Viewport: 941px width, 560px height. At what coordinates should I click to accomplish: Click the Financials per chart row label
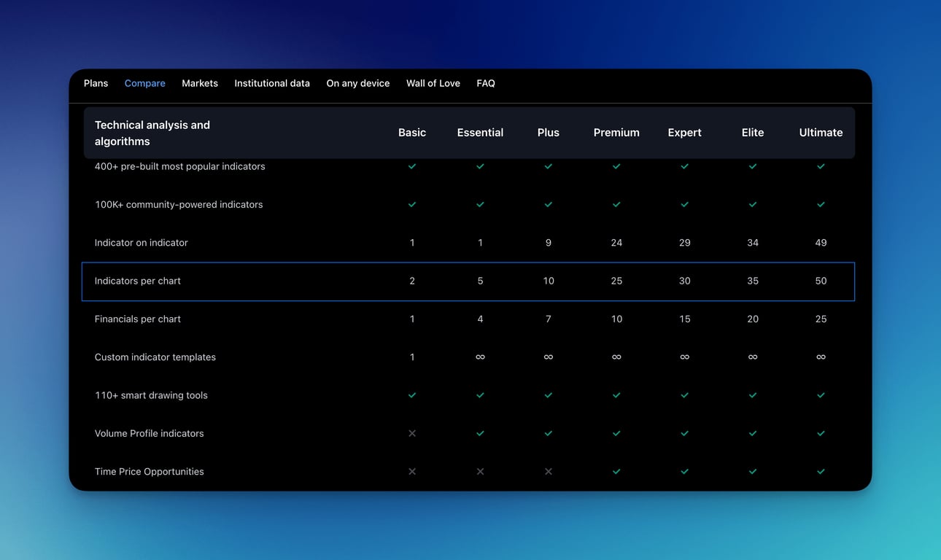pyautogui.click(x=138, y=319)
